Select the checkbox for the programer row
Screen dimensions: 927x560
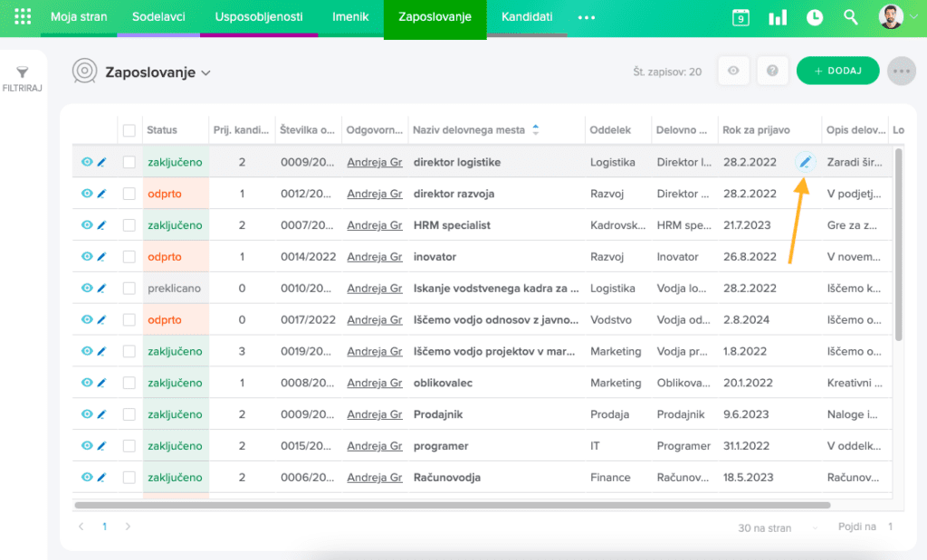[x=129, y=446]
